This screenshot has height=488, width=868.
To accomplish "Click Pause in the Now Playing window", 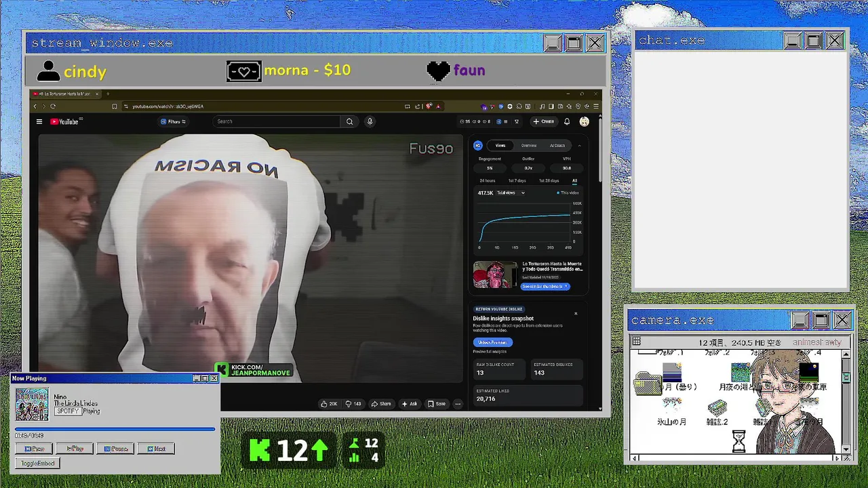I will (x=115, y=449).
